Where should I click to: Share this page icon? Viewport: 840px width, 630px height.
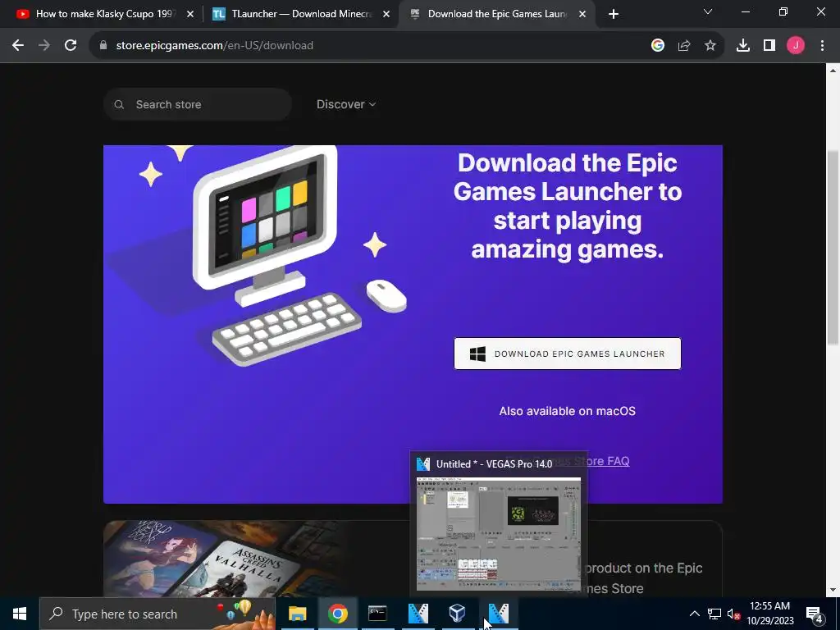pos(684,46)
